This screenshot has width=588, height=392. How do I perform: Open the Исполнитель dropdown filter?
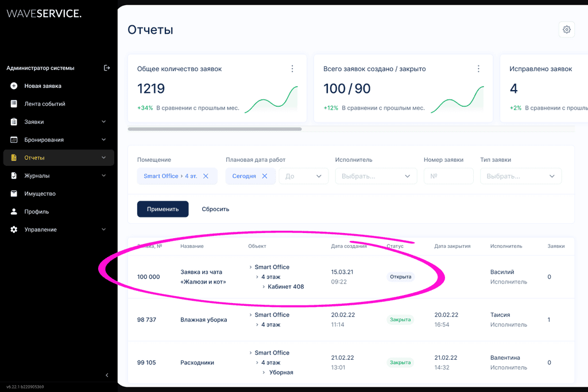(376, 176)
